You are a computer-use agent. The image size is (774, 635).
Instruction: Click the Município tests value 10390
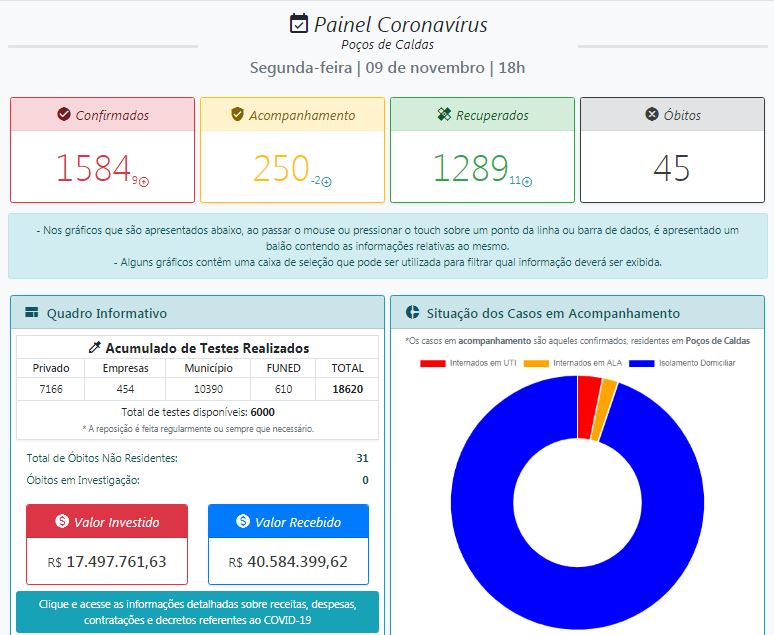pos(208,389)
